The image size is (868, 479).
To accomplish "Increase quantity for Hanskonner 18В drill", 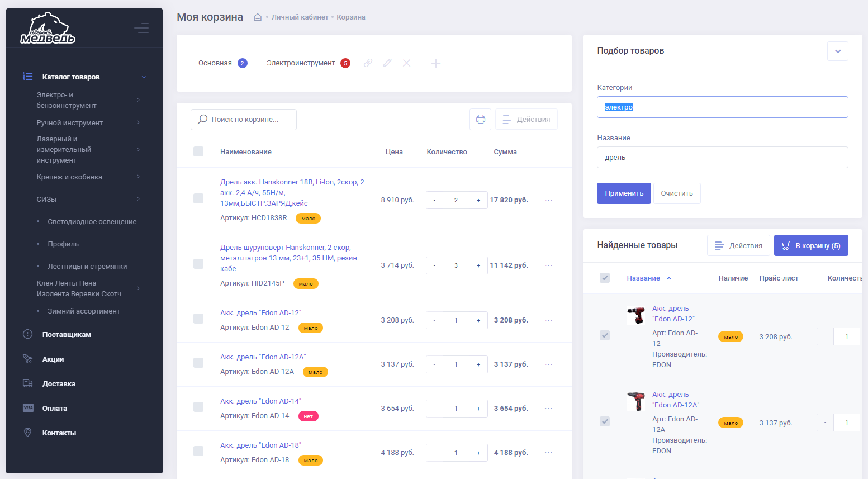I will (x=478, y=200).
